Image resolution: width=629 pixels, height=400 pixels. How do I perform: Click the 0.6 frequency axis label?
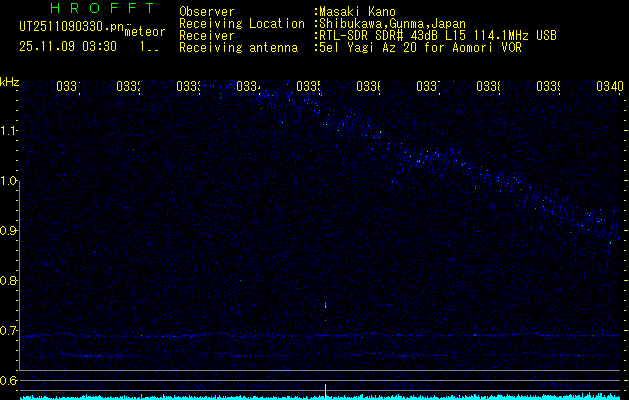coord(10,381)
